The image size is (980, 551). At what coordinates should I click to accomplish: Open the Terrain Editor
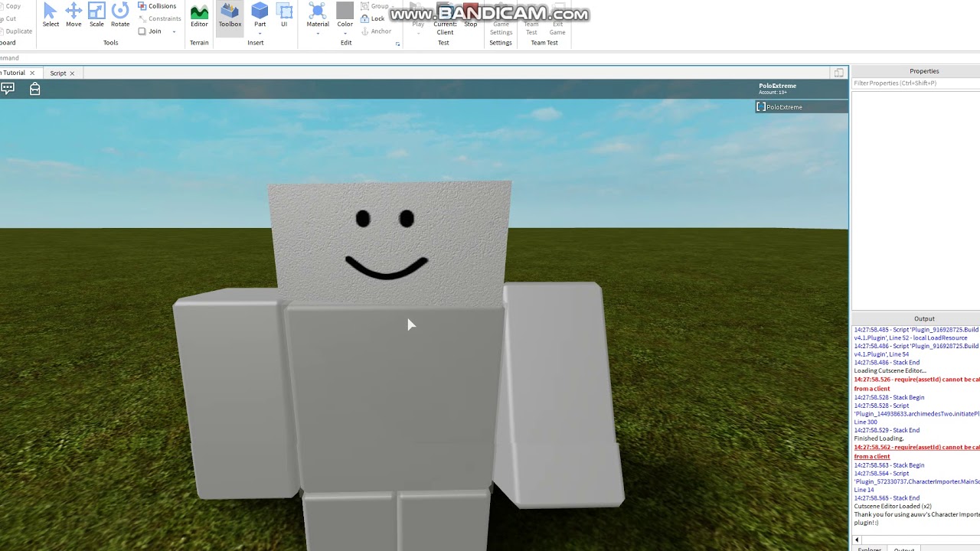pos(199,15)
